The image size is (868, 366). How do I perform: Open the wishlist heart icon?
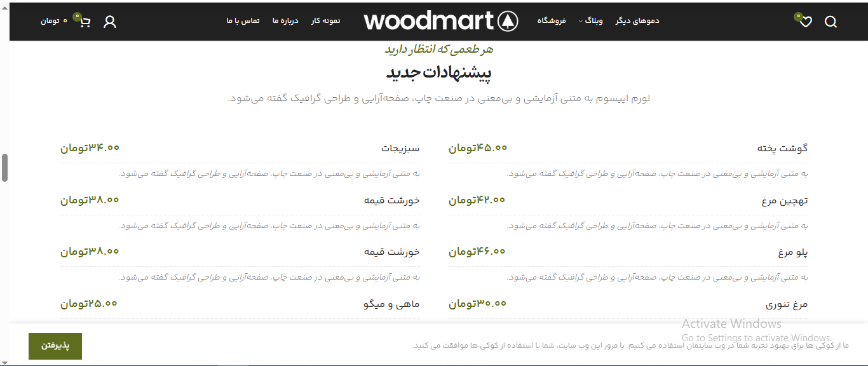click(x=806, y=22)
